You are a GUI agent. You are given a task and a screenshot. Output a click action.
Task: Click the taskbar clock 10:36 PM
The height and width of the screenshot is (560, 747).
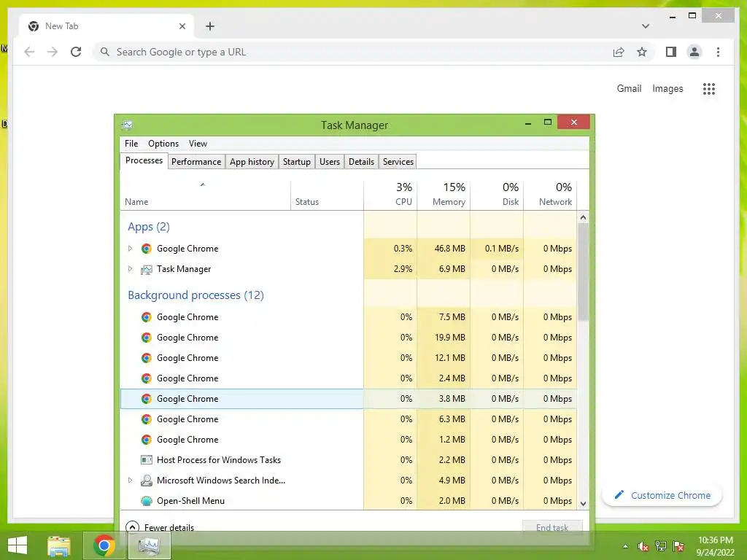point(715,540)
